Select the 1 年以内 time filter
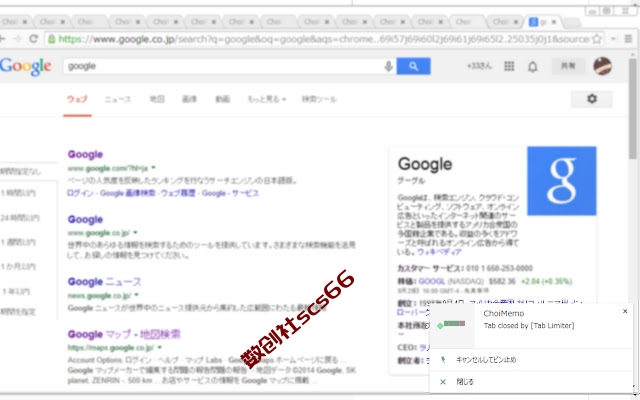Viewport: 640px width, 400px height. [16, 291]
